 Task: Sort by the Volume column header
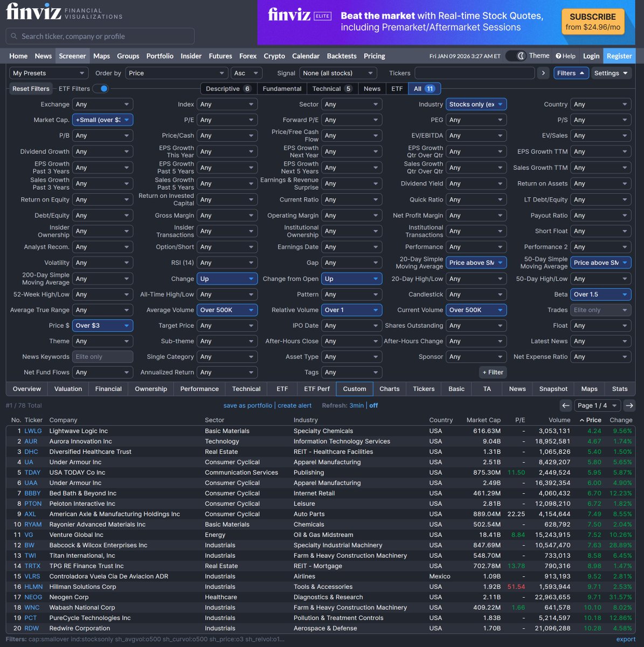tap(559, 420)
